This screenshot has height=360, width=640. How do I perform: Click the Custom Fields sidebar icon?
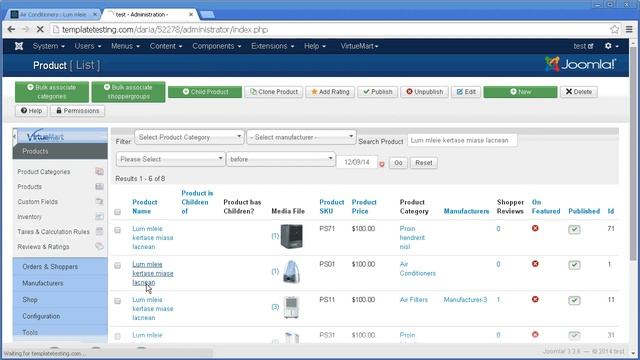click(99, 201)
